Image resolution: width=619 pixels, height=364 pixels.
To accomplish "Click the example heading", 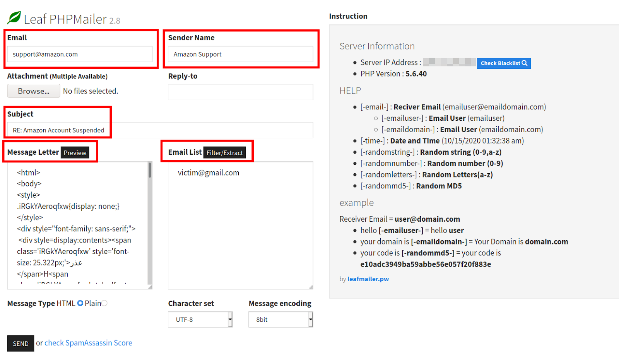I will [x=357, y=203].
